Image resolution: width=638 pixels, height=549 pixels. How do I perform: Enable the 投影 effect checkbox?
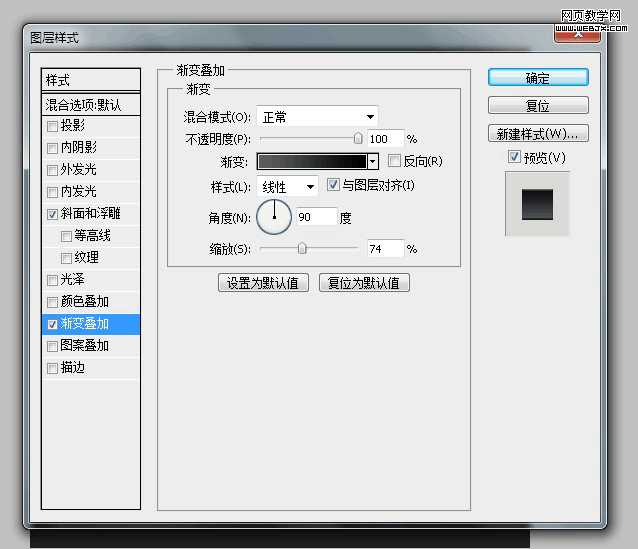[x=53, y=126]
